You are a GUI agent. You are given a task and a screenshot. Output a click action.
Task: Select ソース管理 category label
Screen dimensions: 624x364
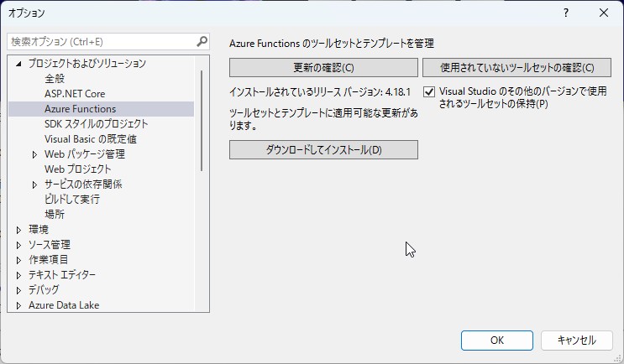tap(50, 245)
